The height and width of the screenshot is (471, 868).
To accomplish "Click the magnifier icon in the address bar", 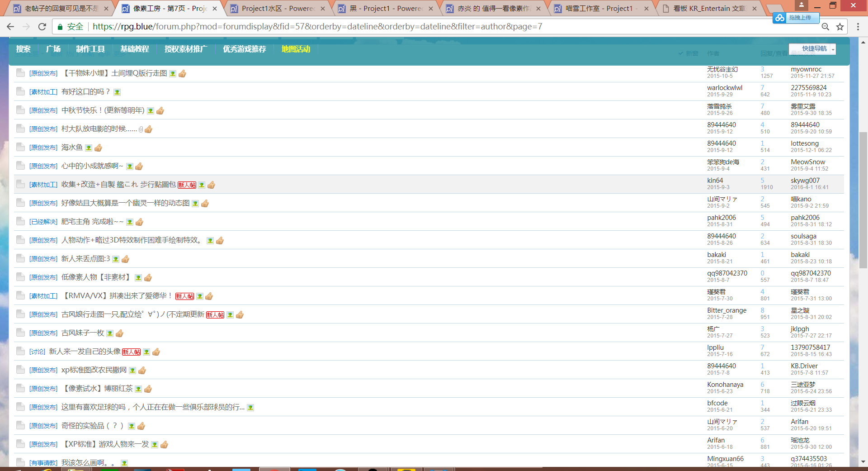I will 825,27.
